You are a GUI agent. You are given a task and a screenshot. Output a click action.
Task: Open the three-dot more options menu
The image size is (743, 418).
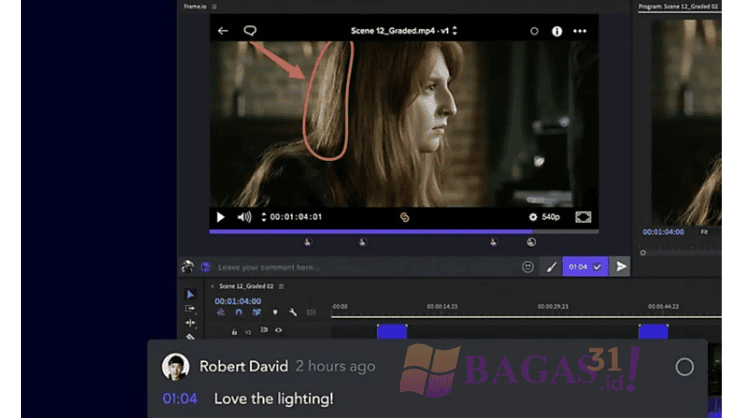pyautogui.click(x=581, y=31)
